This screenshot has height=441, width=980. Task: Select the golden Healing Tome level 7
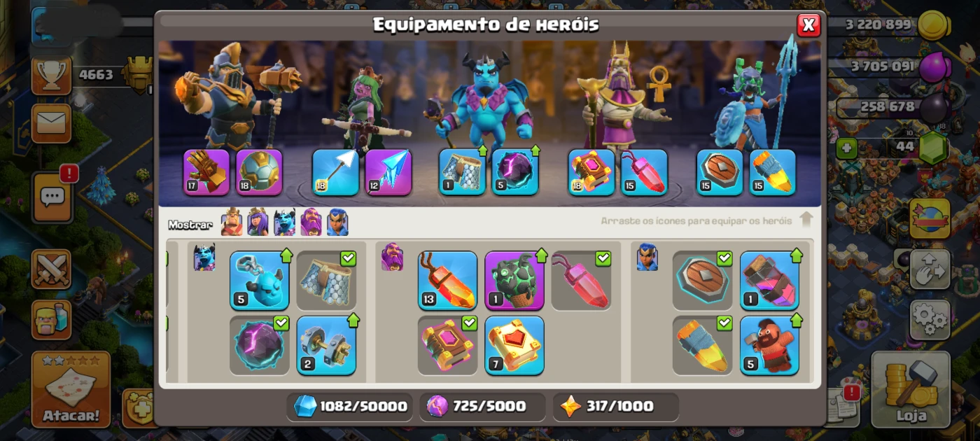point(514,345)
